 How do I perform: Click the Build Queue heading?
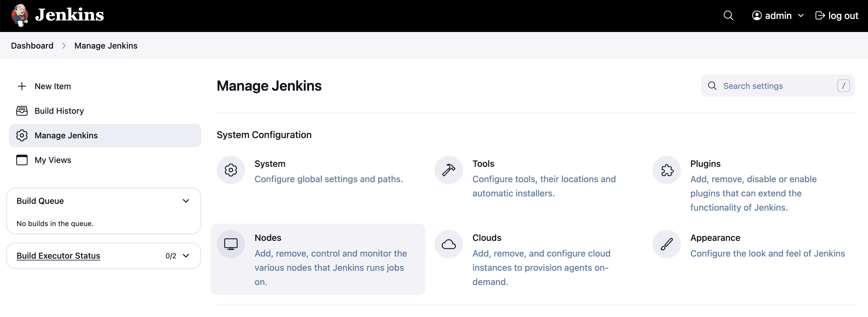point(40,201)
